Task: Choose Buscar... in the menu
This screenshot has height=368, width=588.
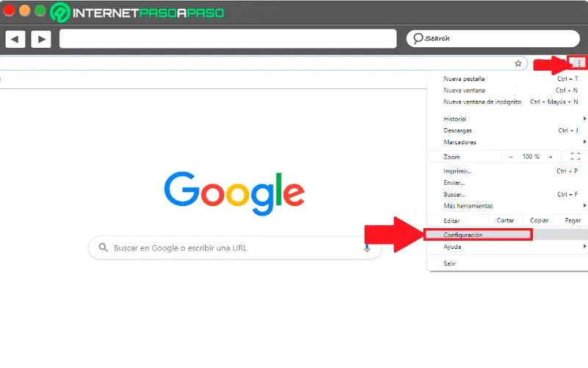Action: 508,194
